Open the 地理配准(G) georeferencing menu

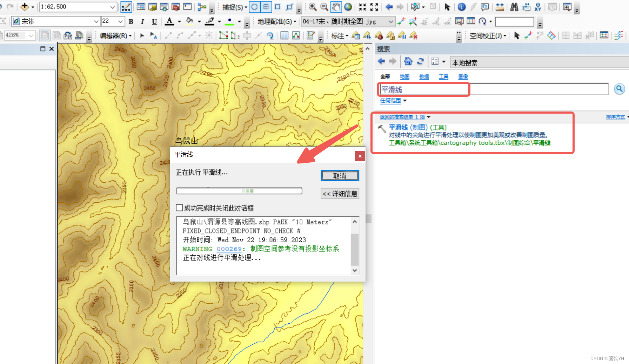click(x=277, y=21)
